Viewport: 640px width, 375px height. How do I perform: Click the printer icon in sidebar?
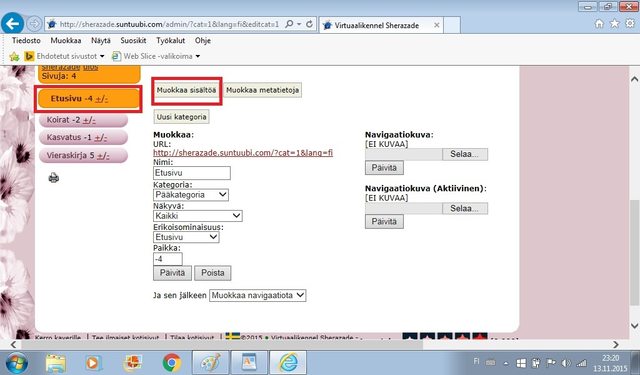click(54, 178)
